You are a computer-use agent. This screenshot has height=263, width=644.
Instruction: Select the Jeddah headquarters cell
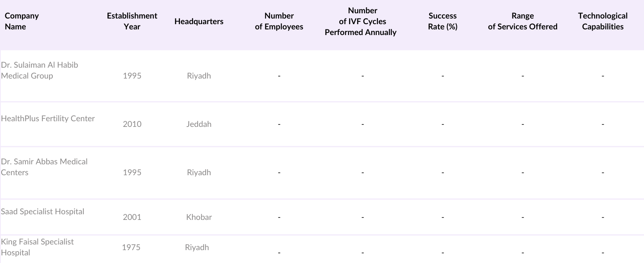coord(199,124)
